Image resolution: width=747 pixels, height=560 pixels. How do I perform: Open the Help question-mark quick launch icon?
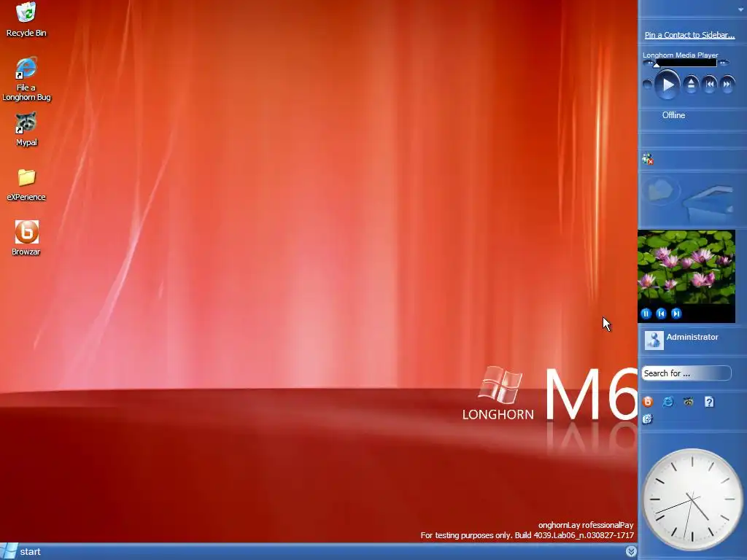(x=709, y=402)
